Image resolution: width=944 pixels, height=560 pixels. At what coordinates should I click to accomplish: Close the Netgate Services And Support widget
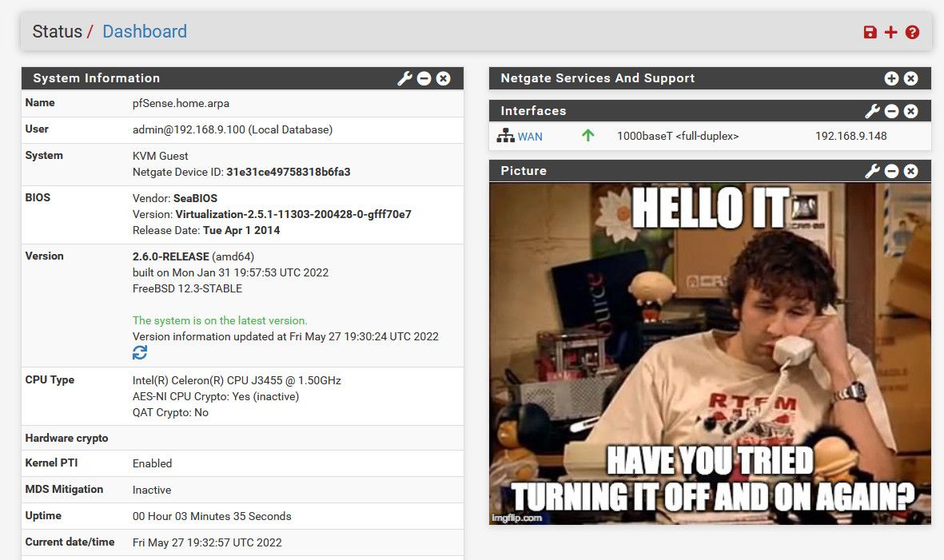click(911, 78)
